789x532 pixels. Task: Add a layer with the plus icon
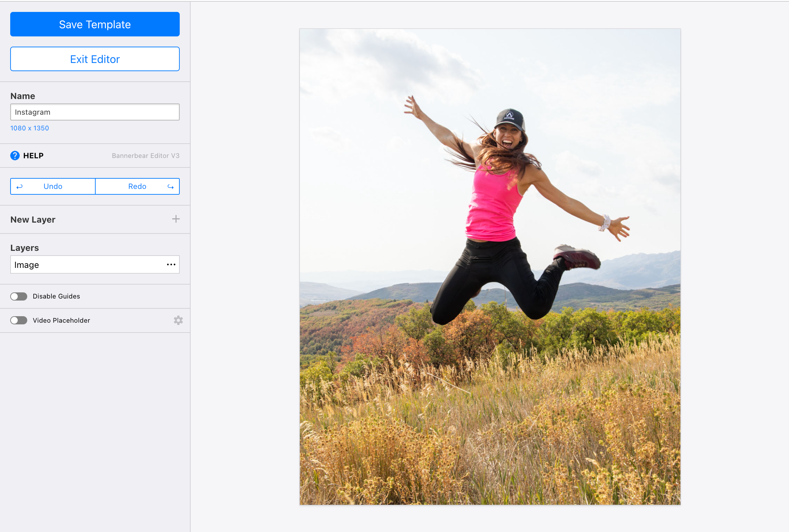pyautogui.click(x=176, y=219)
